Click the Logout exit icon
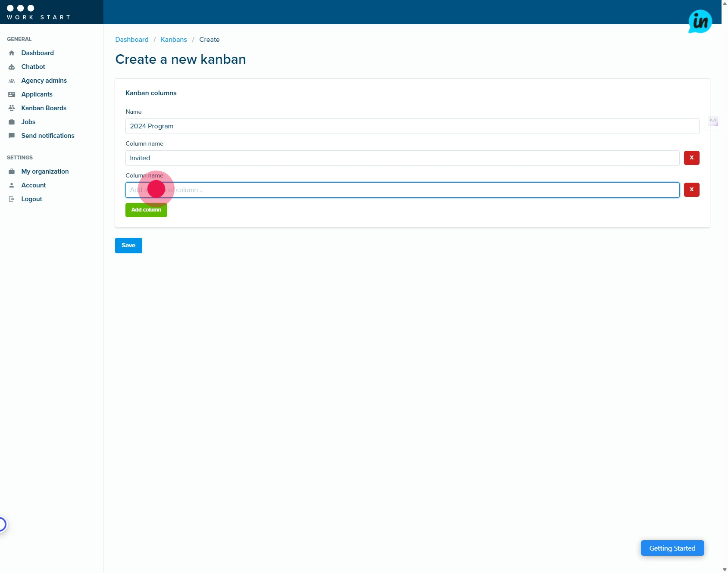The image size is (728, 573). click(12, 199)
